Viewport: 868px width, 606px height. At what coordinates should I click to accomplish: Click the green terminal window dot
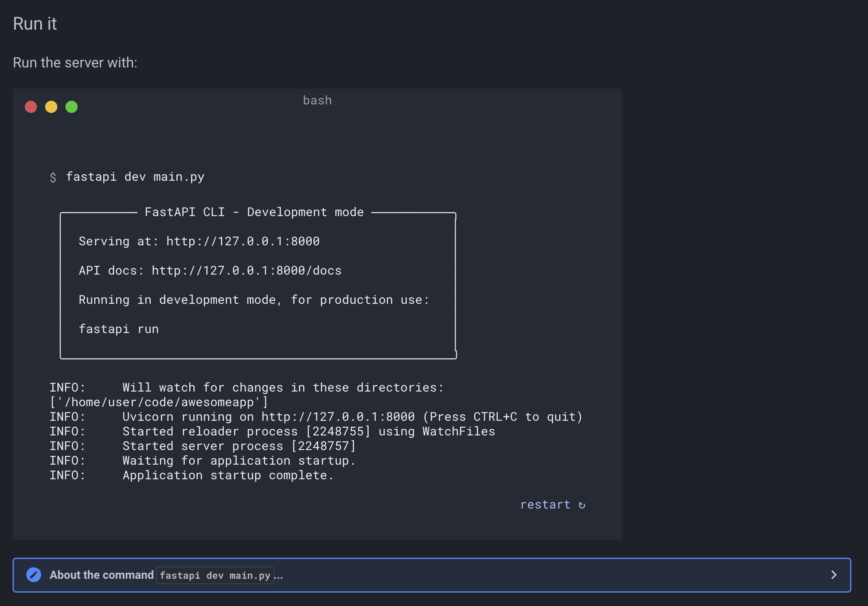tap(72, 107)
